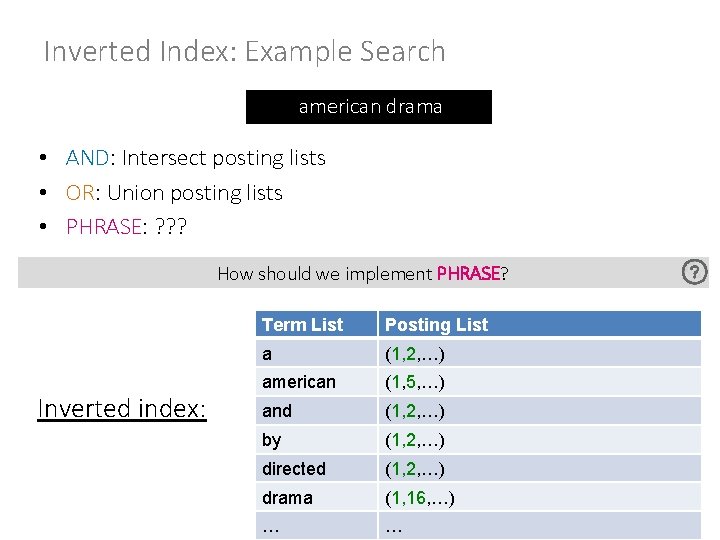
Task: Click the posting list next to 'directed'
Action: tap(415, 468)
